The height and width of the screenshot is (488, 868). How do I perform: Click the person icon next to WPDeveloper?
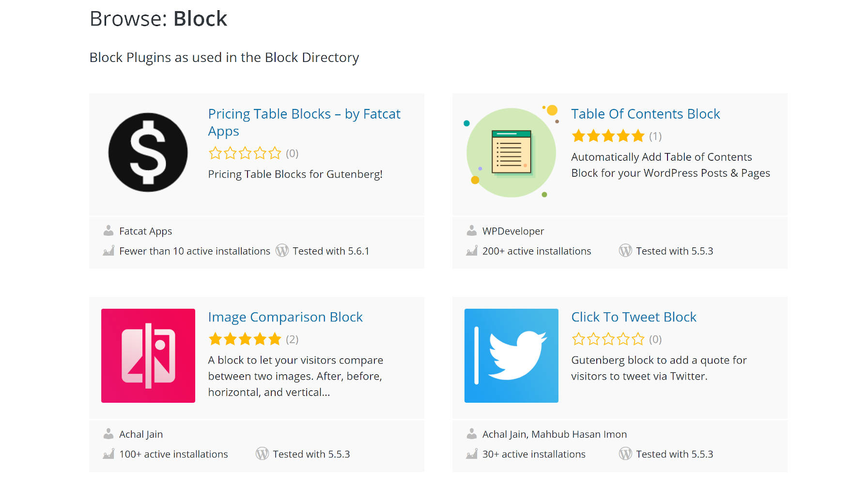pyautogui.click(x=471, y=231)
